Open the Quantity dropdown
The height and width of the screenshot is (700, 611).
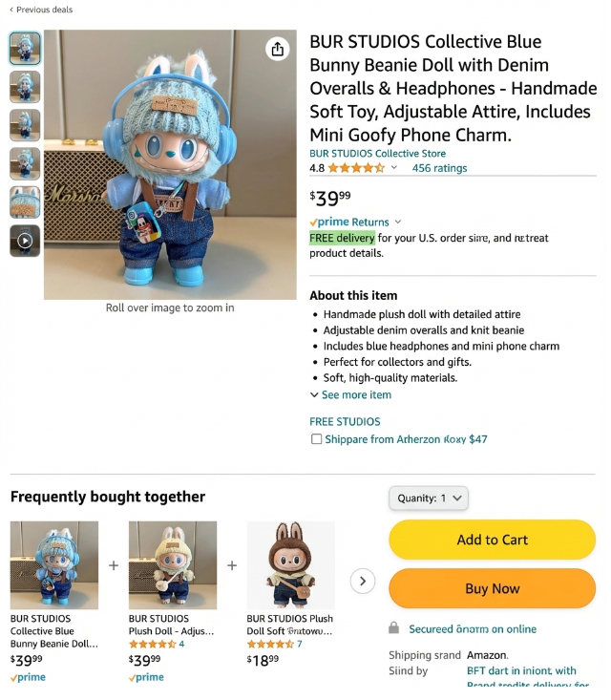click(429, 498)
